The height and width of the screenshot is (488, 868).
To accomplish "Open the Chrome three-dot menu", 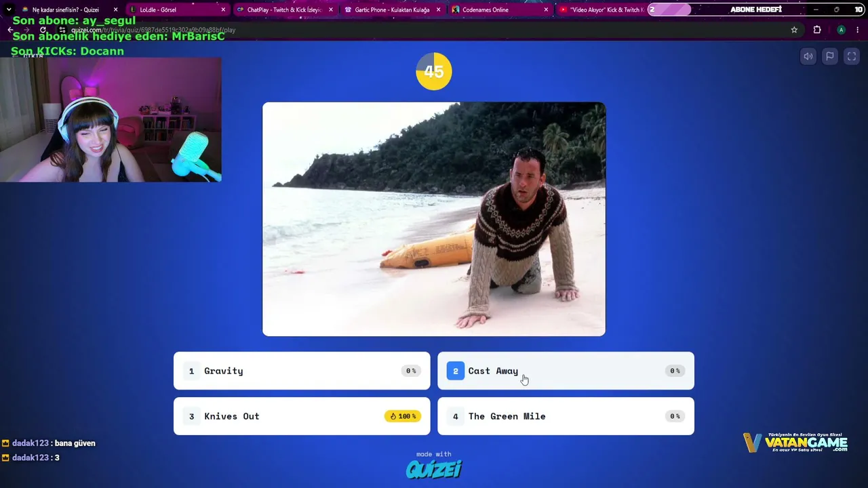I will tap(859, 30).
